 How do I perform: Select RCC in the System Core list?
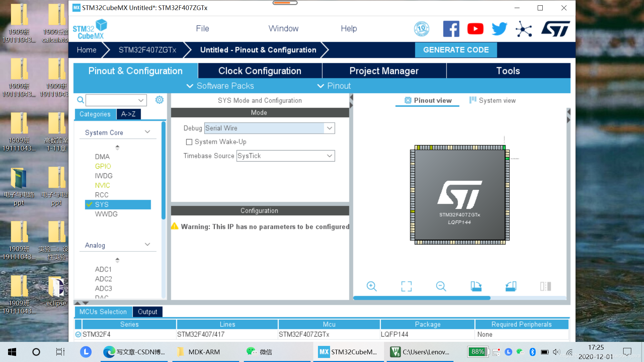pos(101,195)
